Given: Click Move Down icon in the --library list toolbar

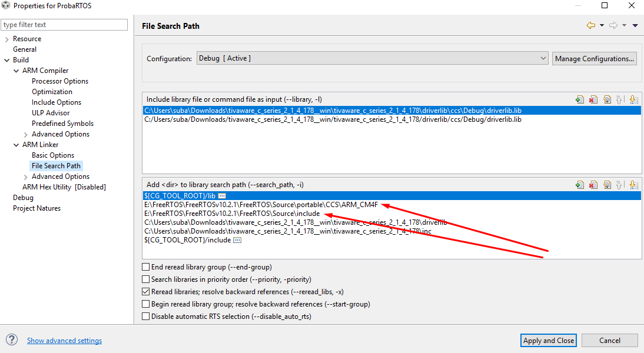Looking at the screenshot, I should [633, 100].
